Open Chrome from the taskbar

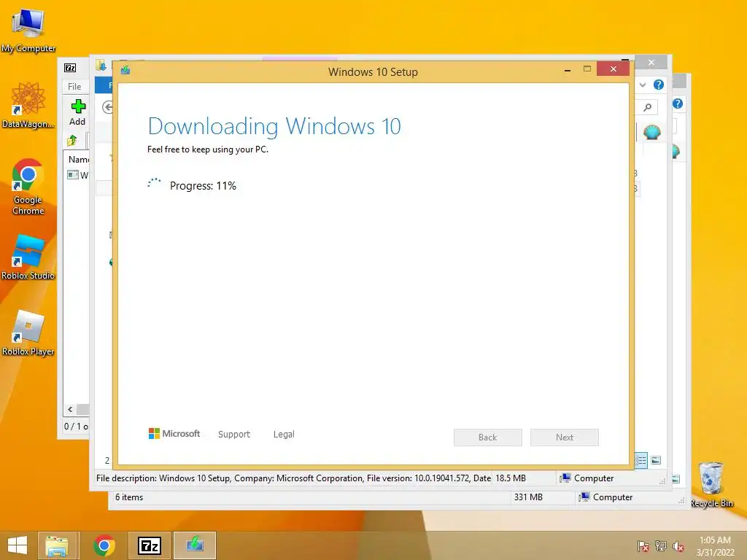(104, 545)
